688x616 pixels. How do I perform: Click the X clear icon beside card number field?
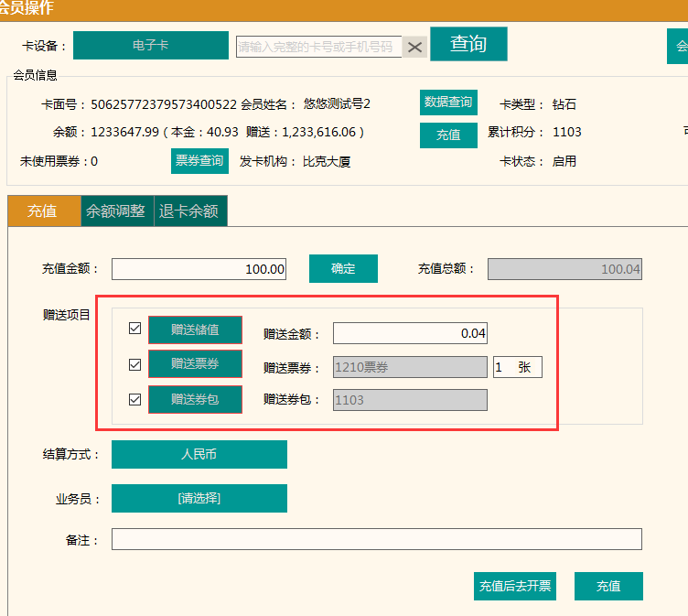coord(415,48)
